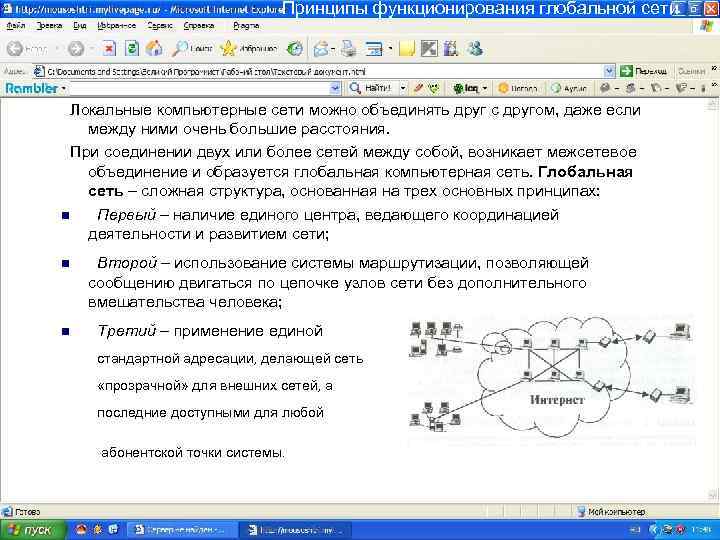
Task: Click the system tray clock
Action: (703, 530)
